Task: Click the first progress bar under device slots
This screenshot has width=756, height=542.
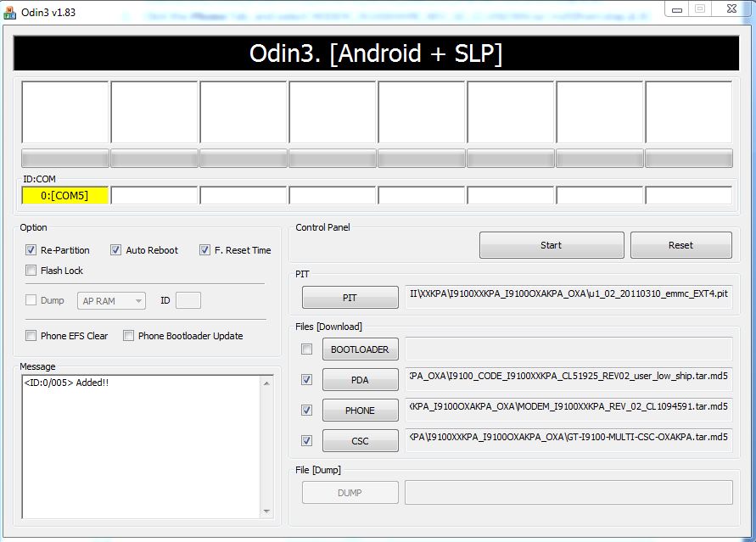Action: click(x=65, y=158)
